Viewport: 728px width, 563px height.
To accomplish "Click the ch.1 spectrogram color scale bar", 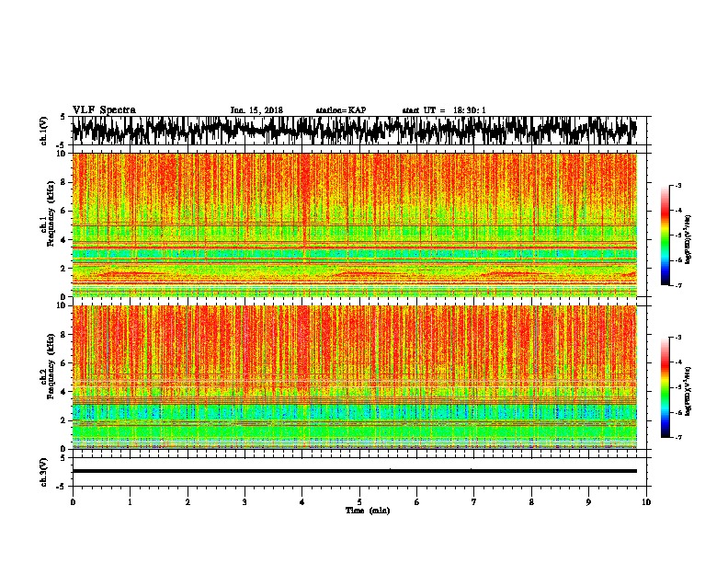I will pos(665,236).
